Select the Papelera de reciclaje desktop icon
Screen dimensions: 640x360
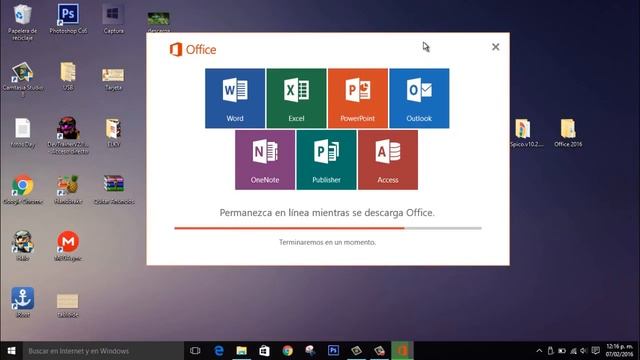pos(22,22)
